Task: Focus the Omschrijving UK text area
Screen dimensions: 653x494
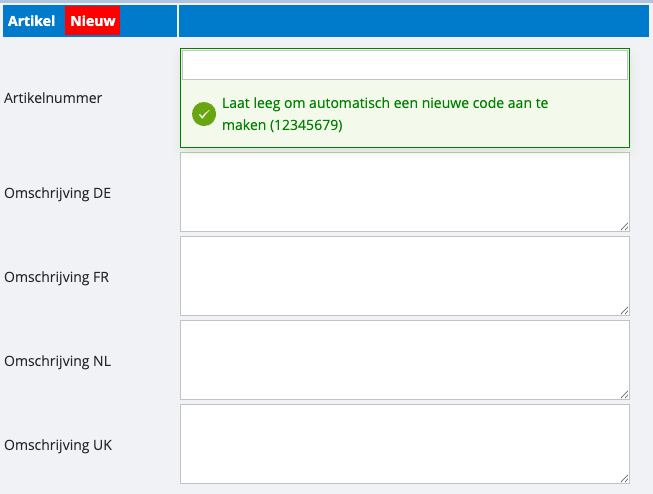Action: [404, 444]
